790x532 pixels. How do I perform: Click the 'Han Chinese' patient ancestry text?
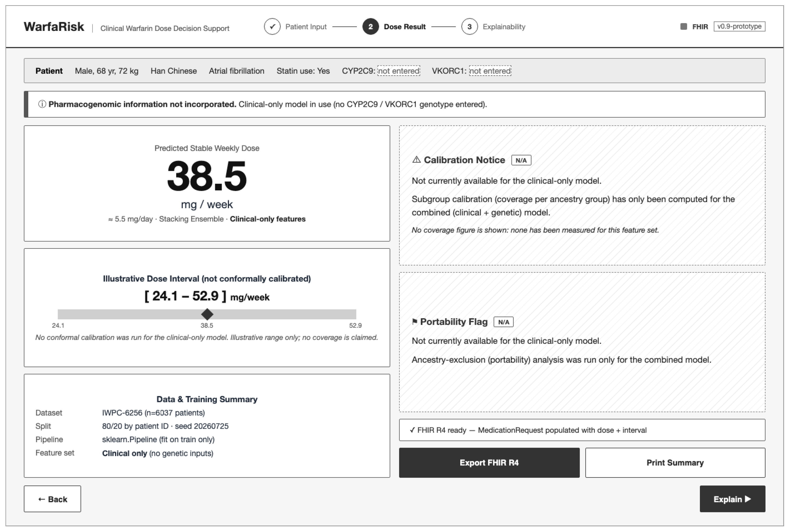[x=174, y=71]
